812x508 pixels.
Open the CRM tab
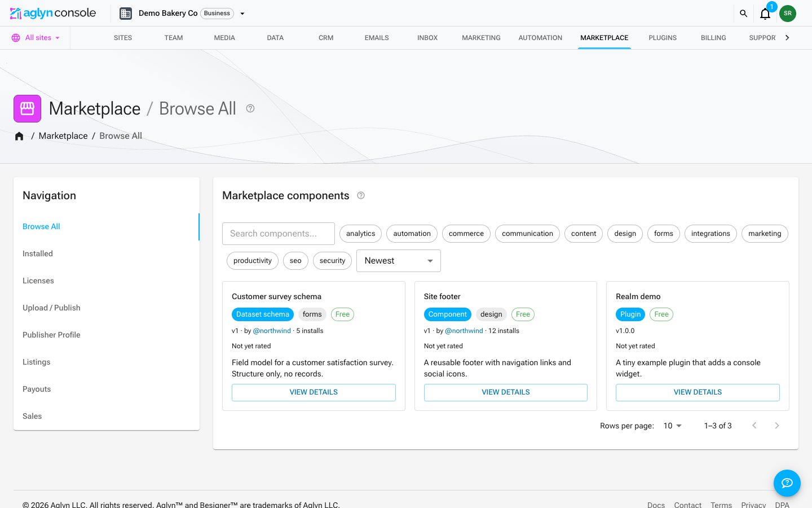click(326, 38)
